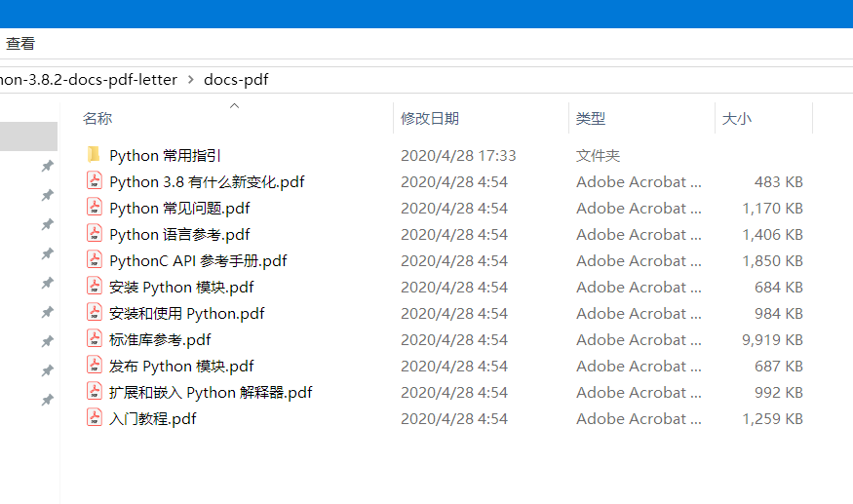Image resolution: width=853 pixels, height=504 pixels.
Task: Click the 684 KB size value
Action: pos(779,287)
